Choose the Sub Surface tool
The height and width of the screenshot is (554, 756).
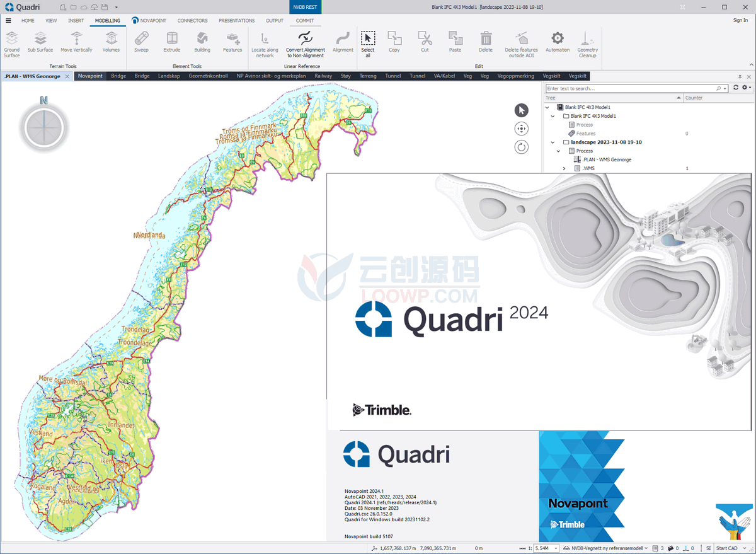click(x=40, y=42)
